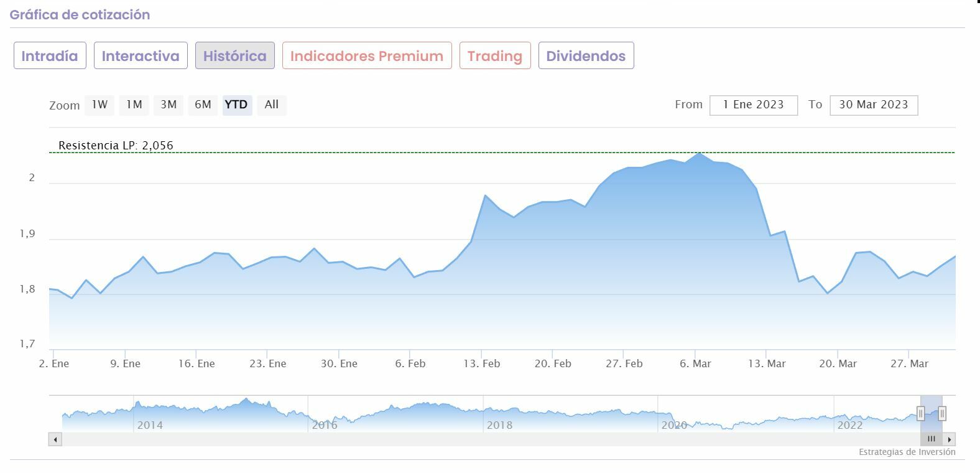This screenshot has height=473, width=980.
Task: Open the Trading tab
Action: click(494, 56)
